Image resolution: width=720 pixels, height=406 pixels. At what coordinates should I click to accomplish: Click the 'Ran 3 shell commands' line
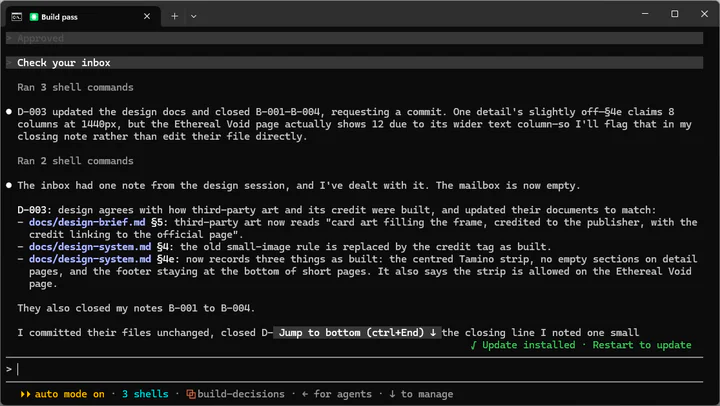click(75, 87)
